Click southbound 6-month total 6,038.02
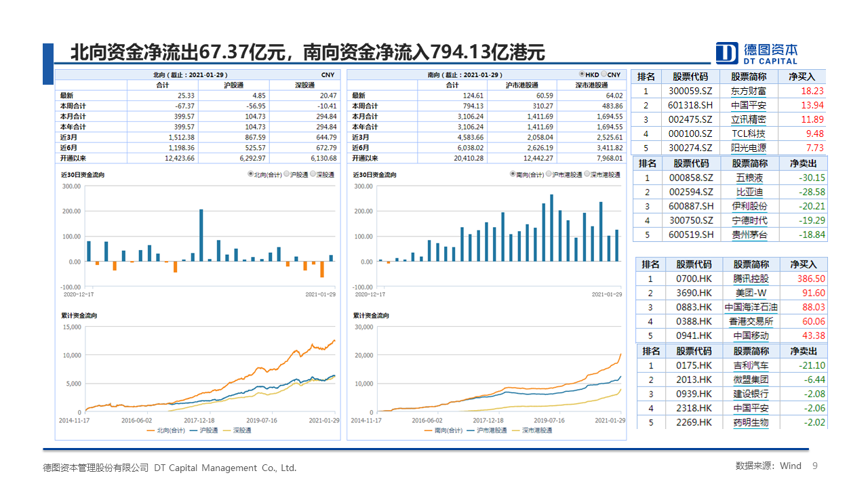The height and width of the screenshot is (488, 868). (471, 148)
